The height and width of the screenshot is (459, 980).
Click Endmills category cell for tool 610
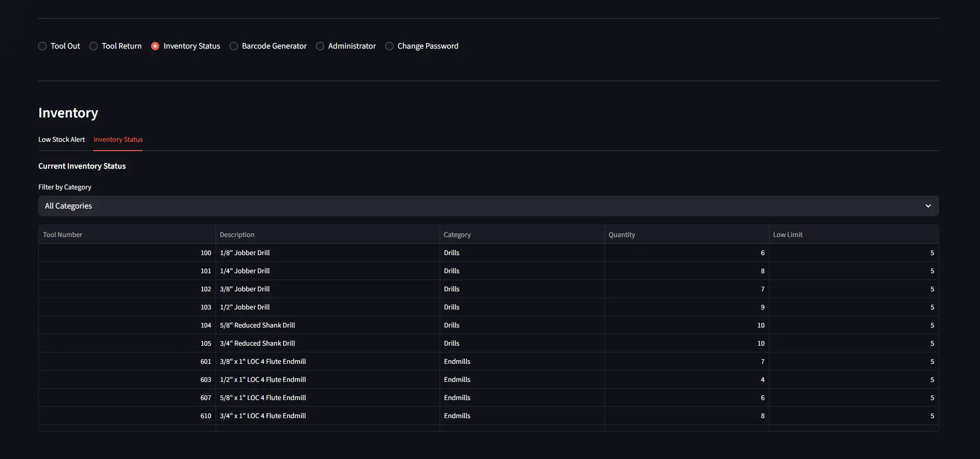pos(457,416)
